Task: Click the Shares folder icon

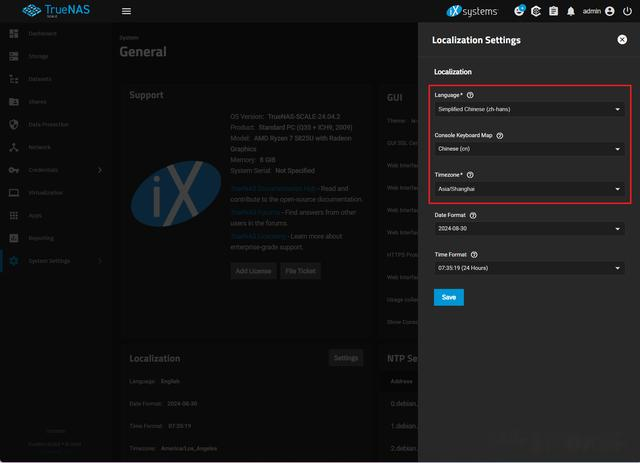Action: 14,102
